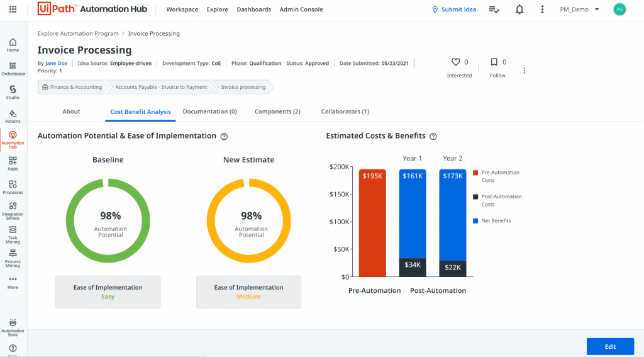Open Jane Doe author link

point(56,64)
